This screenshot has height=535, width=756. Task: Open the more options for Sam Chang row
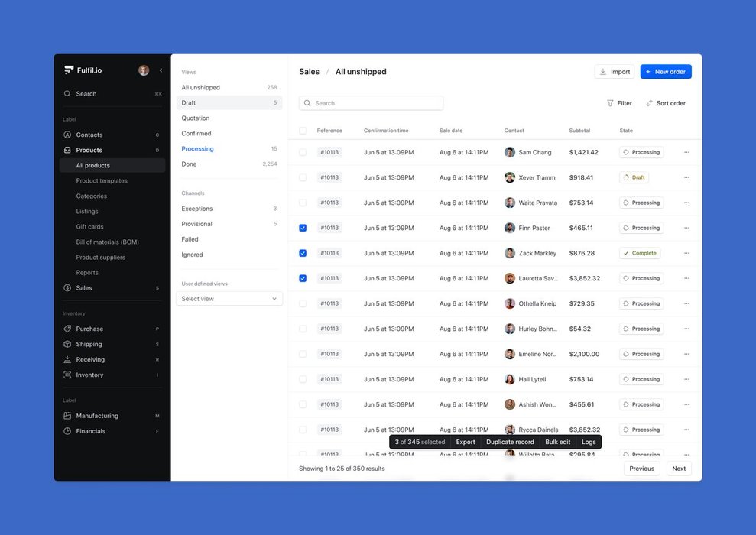686,152
